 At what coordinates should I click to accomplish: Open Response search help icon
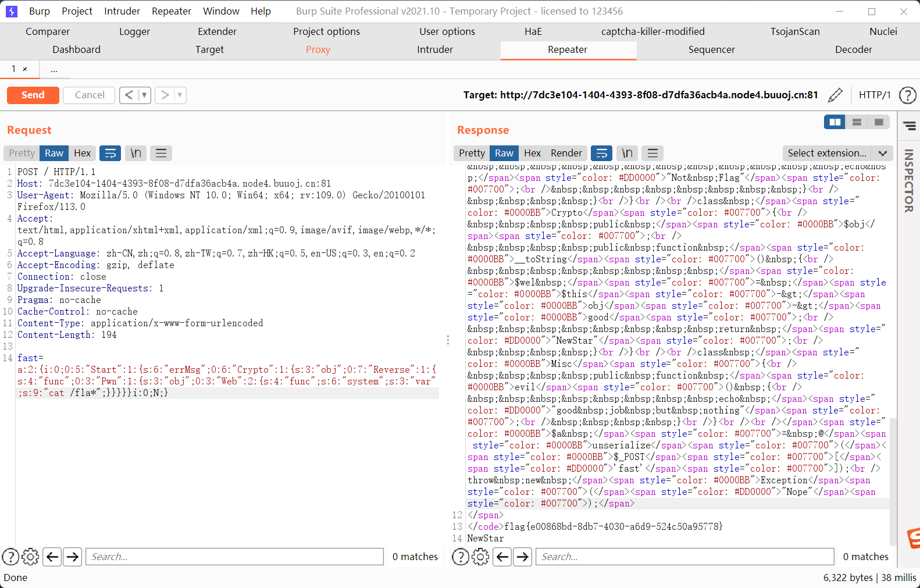pos(461,557)
